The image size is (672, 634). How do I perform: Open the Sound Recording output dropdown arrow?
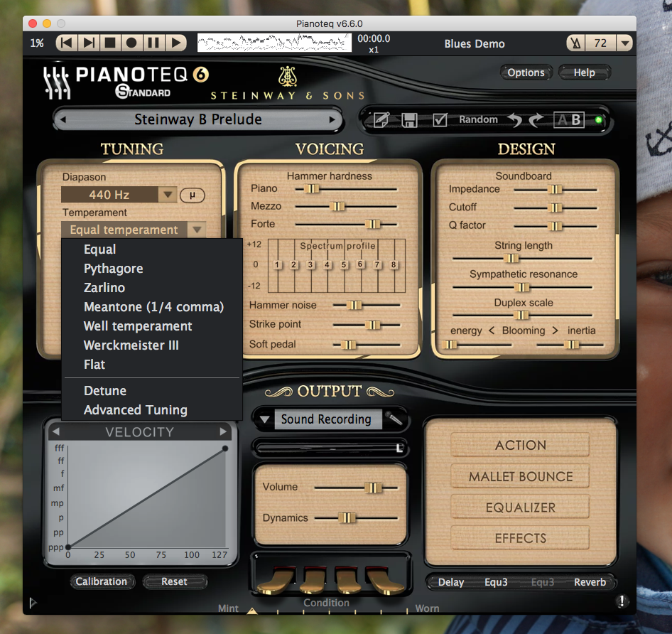click(x=265, y=419)
